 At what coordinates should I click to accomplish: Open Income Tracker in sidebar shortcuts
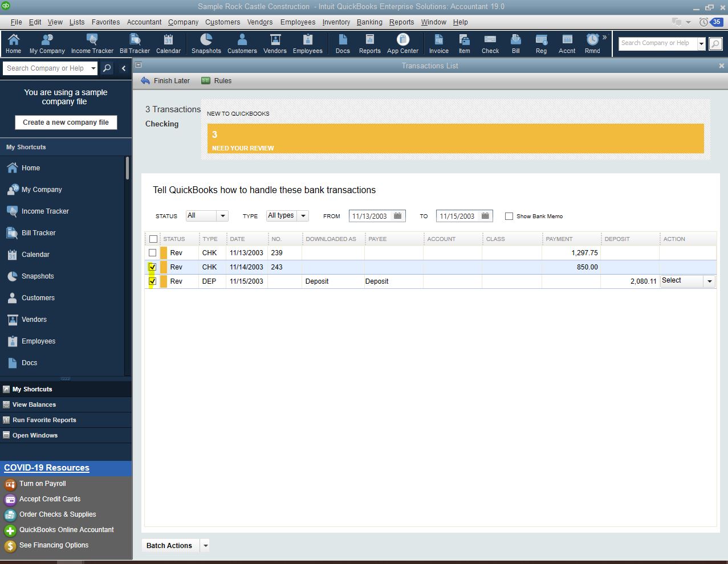tap(45, 211)
